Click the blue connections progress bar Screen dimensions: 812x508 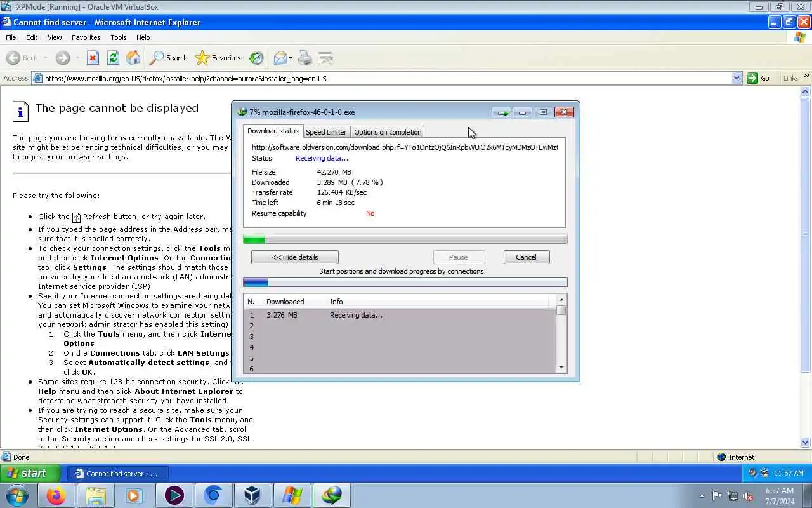click(405, 283)
